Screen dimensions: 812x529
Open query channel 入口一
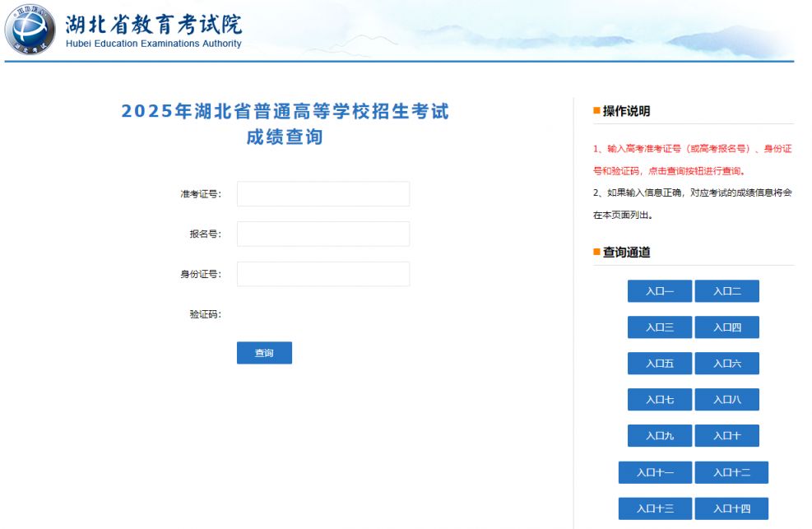coord(659,291)
